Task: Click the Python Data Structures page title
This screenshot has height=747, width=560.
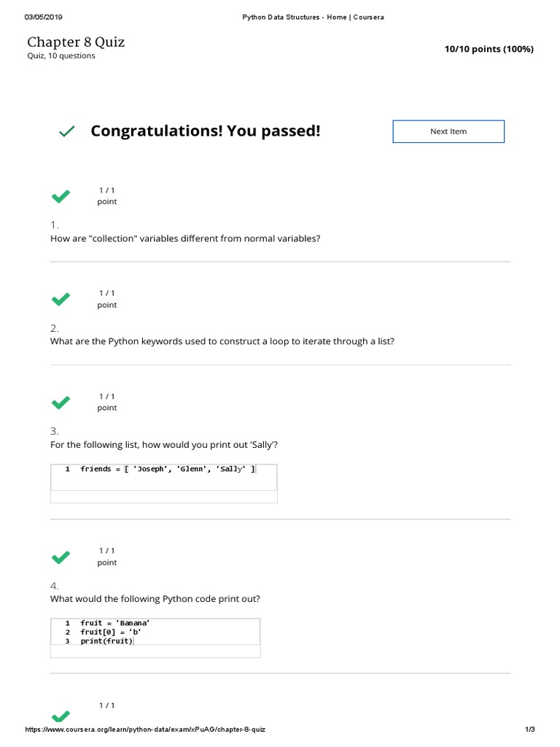Action: pos(313,17)
